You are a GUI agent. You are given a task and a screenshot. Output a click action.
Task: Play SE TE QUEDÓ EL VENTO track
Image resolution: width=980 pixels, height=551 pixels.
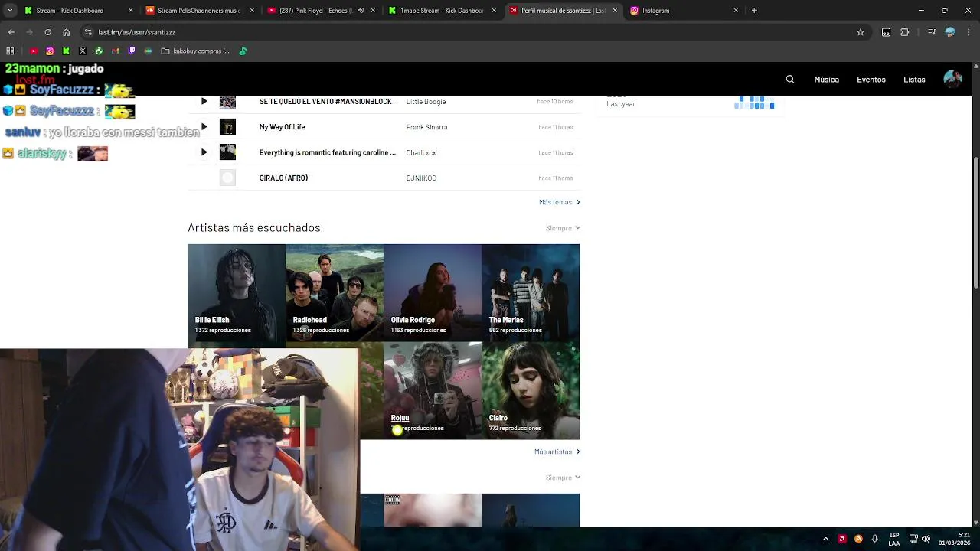(204, 101)
